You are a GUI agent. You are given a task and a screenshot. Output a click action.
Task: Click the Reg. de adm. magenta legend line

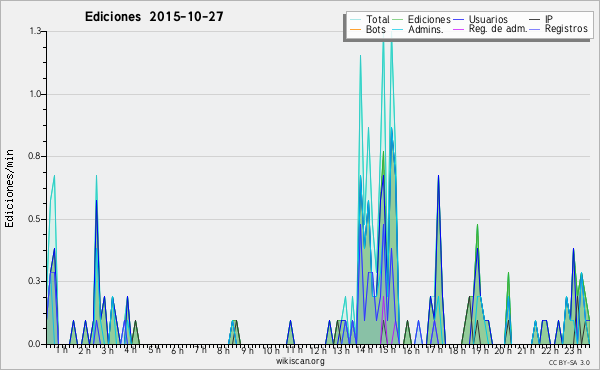[x=458, y=29]
